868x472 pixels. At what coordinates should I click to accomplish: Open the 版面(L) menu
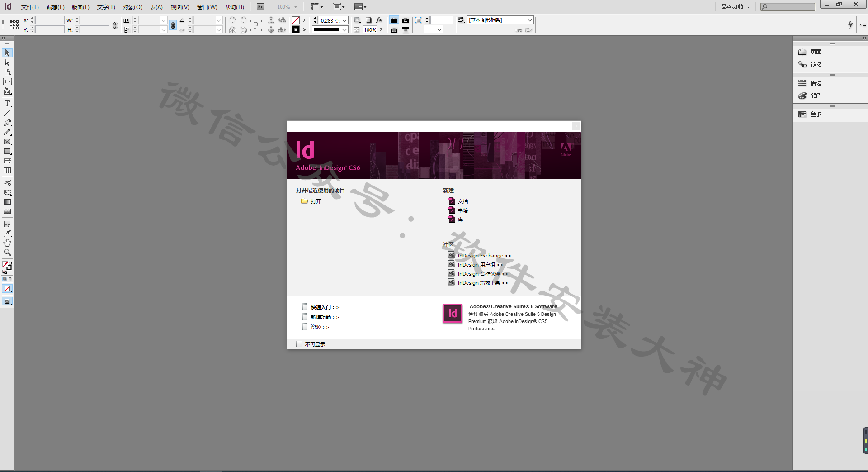[80, 7]
